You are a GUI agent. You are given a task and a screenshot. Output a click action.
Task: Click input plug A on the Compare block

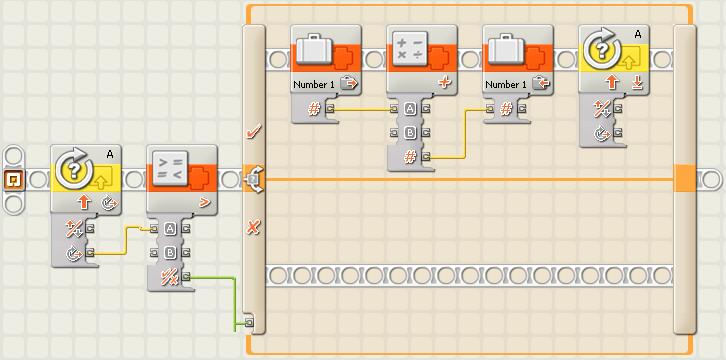[152, 228]
